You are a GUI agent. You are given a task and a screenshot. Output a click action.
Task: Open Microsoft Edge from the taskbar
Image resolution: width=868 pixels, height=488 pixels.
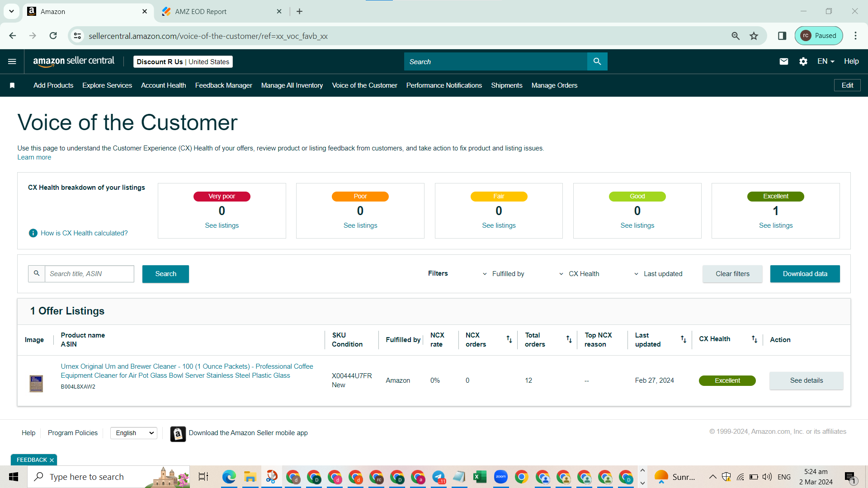(229, 477)
